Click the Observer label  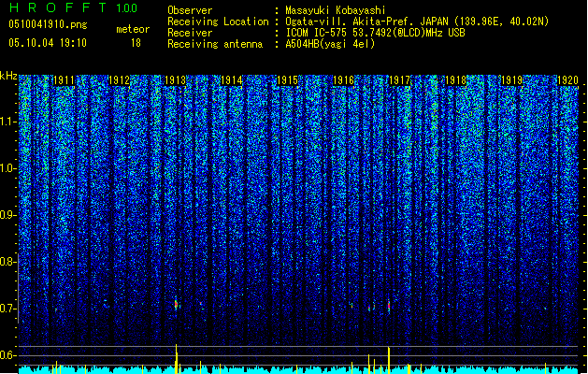[x=190, y=10]
